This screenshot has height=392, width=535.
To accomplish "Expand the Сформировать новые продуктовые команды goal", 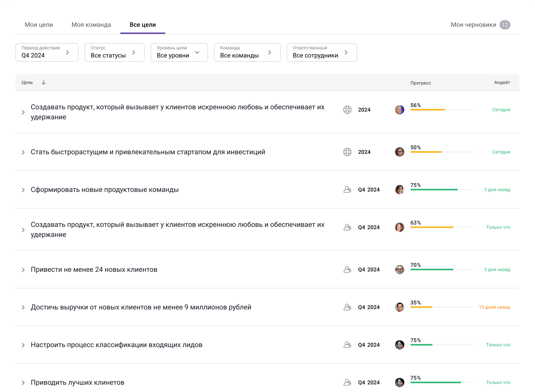I will pos(23,189).
